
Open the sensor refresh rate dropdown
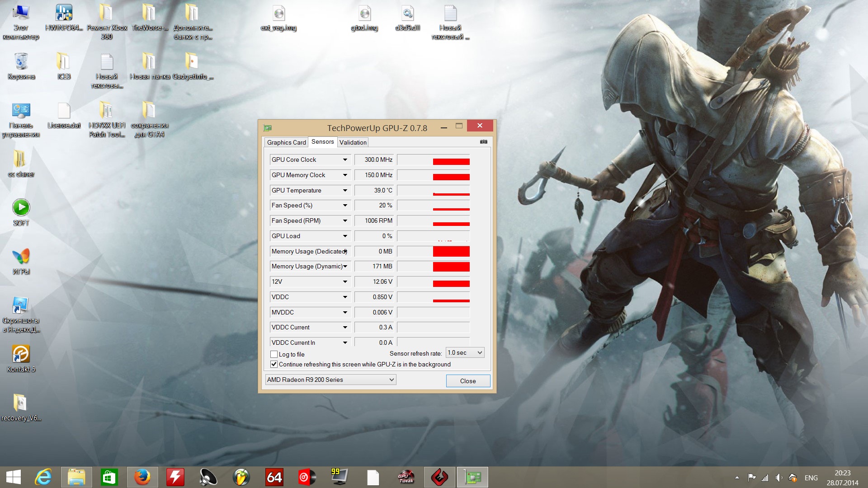(465, 352)
